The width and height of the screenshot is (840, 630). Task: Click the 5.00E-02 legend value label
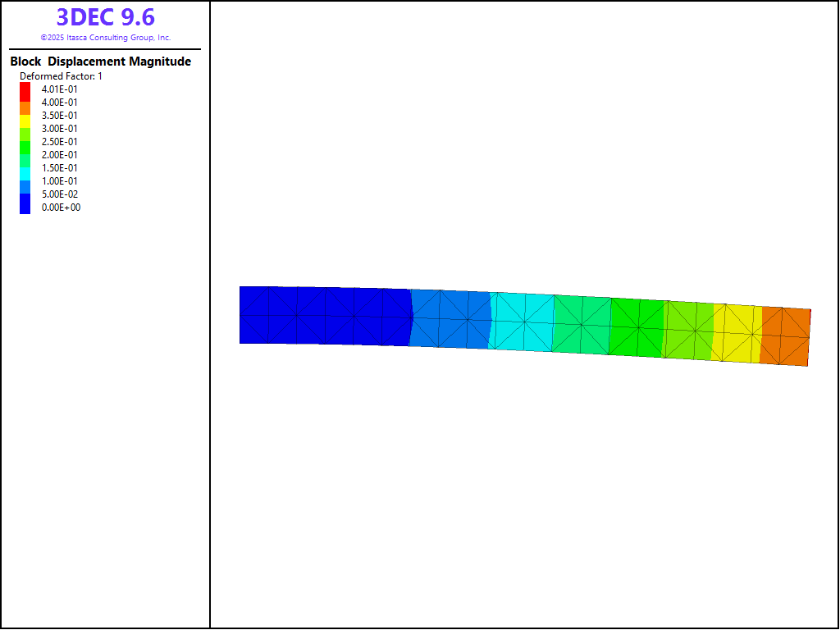60,194
